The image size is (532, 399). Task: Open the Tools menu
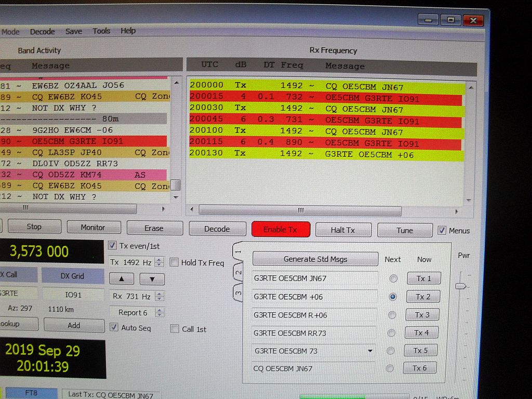(x=101, y=31)
